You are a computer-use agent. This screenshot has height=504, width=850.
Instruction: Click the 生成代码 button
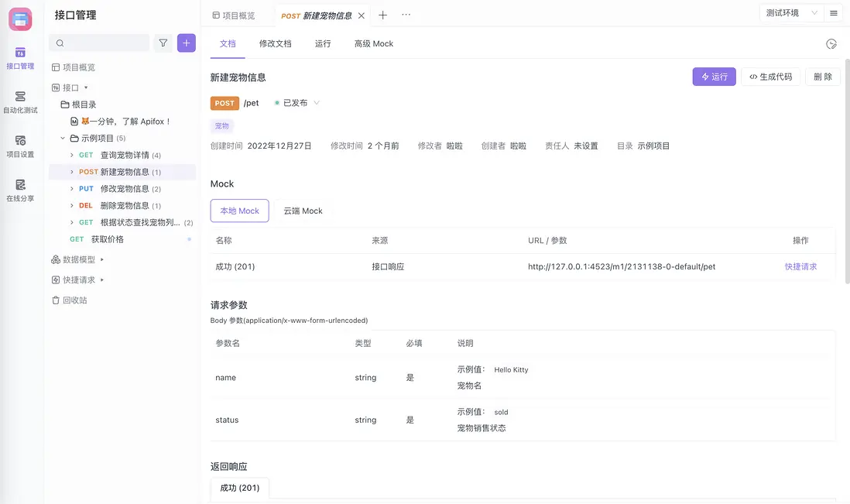tap(771, 77)
